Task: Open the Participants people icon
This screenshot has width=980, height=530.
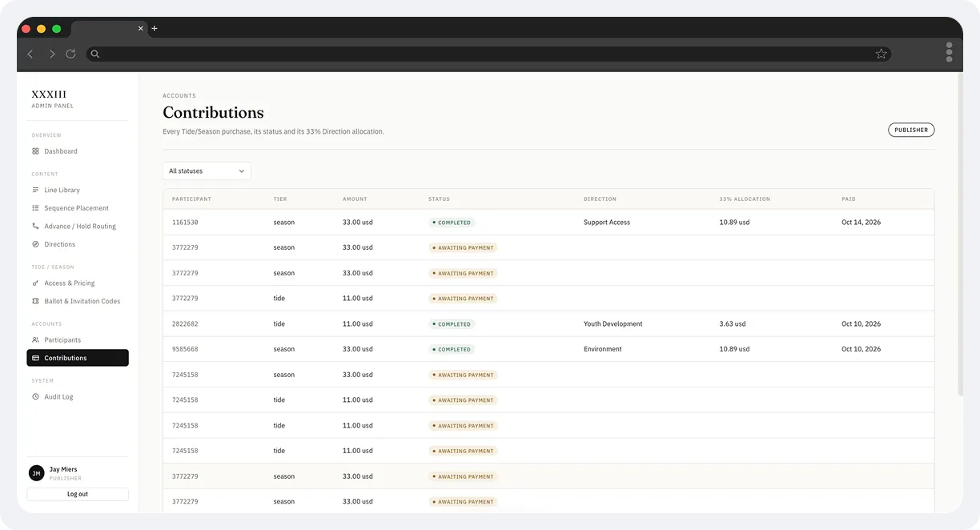Action: (x=35, y=340)
